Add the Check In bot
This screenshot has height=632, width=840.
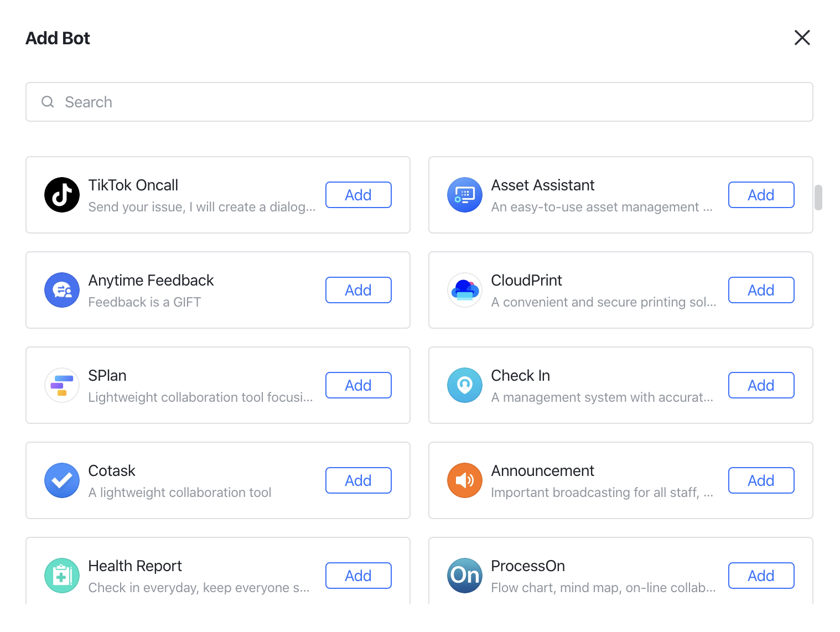point(761,385)
